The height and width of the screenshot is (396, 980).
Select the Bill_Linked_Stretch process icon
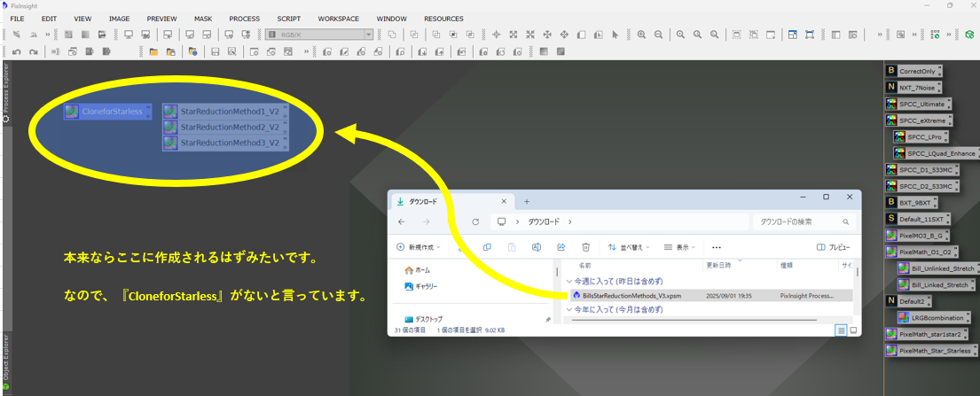(x=935, y=285)
